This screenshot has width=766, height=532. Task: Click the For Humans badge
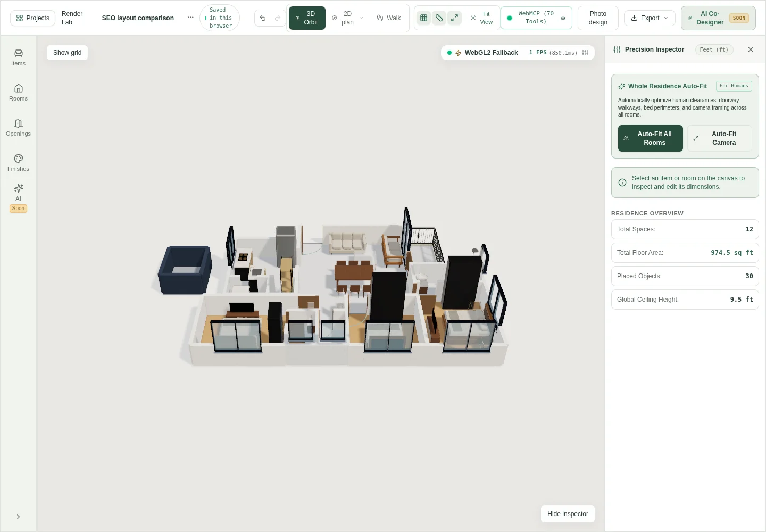click(734, 86)
